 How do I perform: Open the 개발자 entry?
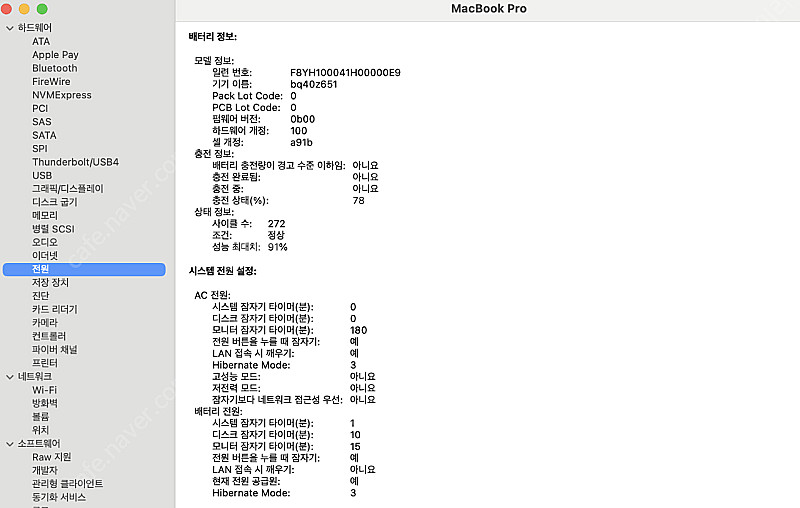point(45,470)
